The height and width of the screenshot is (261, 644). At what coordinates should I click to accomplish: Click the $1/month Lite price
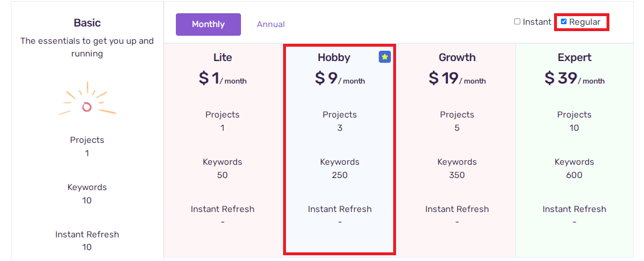[223, 78]
